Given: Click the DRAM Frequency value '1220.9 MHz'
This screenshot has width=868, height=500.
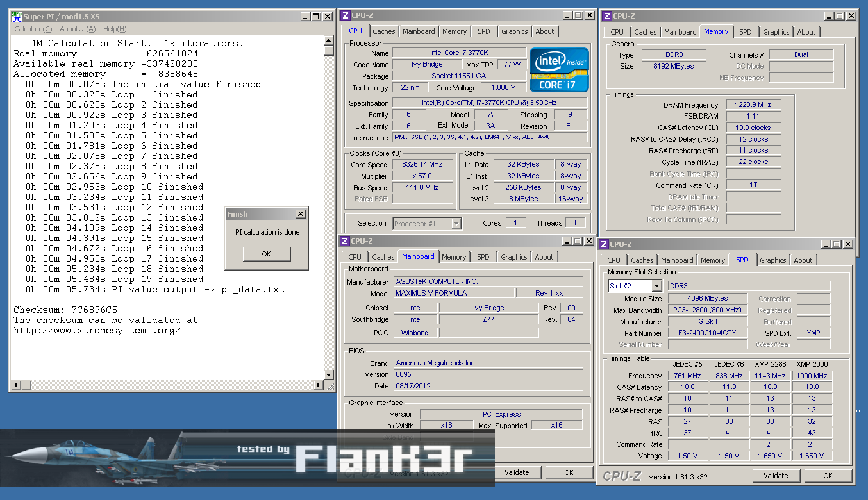Looking at the screenshot, I should (753, 104).
